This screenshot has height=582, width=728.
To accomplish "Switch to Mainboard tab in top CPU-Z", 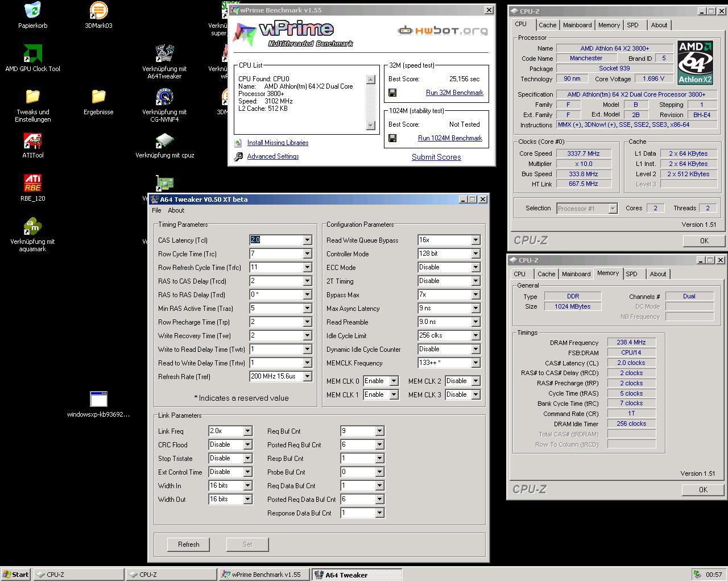I will [x=577, y=25].
